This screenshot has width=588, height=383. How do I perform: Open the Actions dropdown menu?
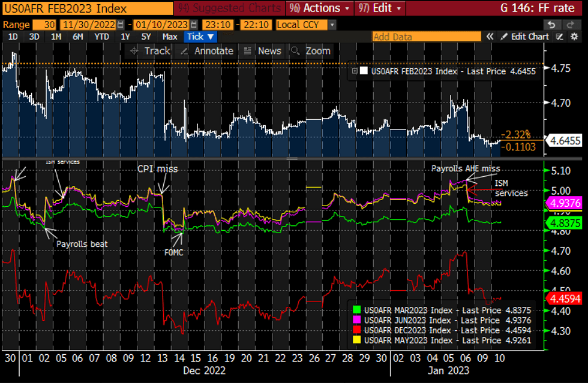pyautogui.click(x=320, y=8)
